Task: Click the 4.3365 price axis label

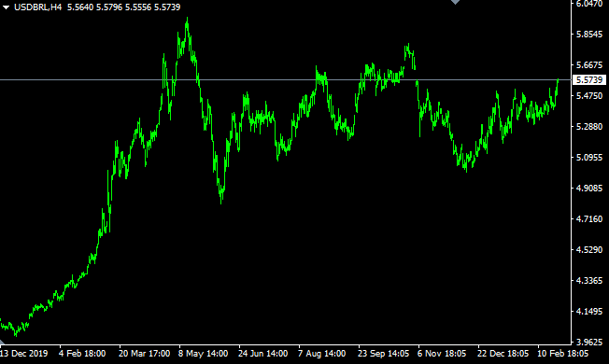Action: pyautogui.click(x=589, y=280)
